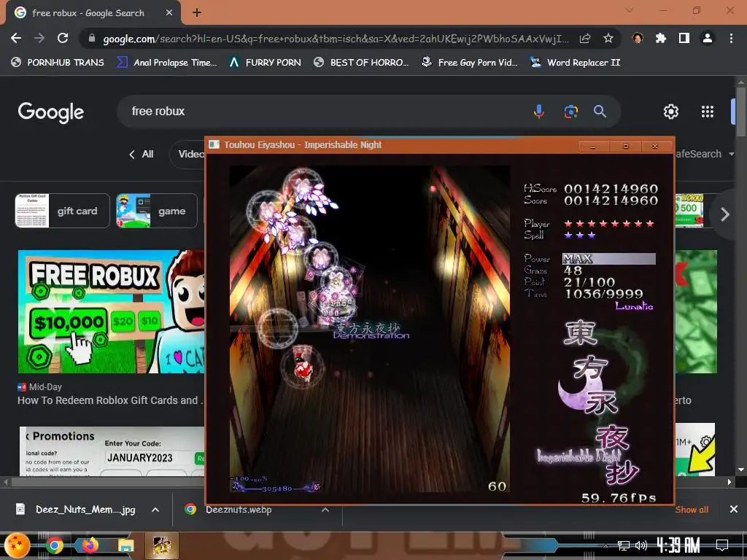Viewport: 747px width, 560px height.
Task: Open the volume tray icon
Action: (641, 545)
